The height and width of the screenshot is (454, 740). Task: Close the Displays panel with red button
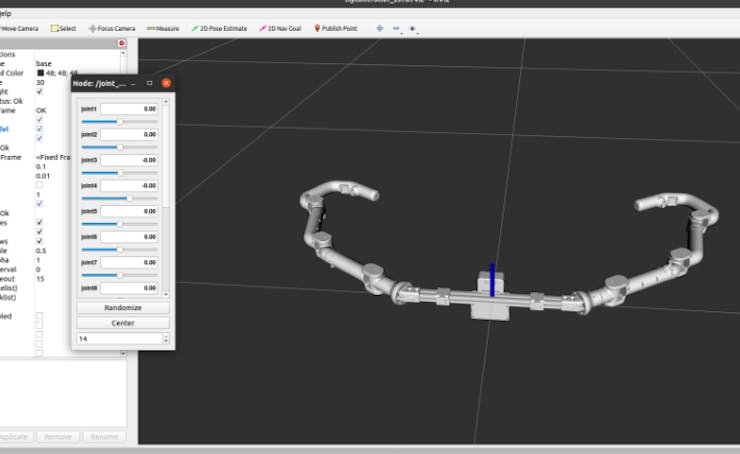[122, 43]
